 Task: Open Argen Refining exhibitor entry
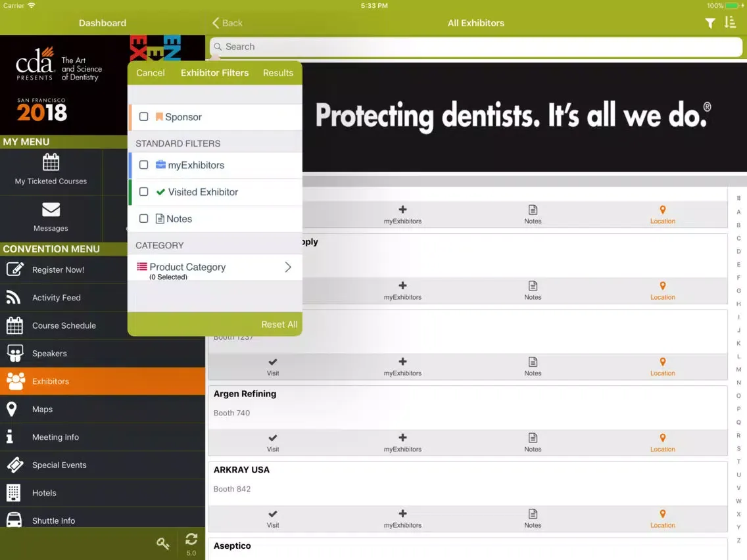tap(468, 408)
